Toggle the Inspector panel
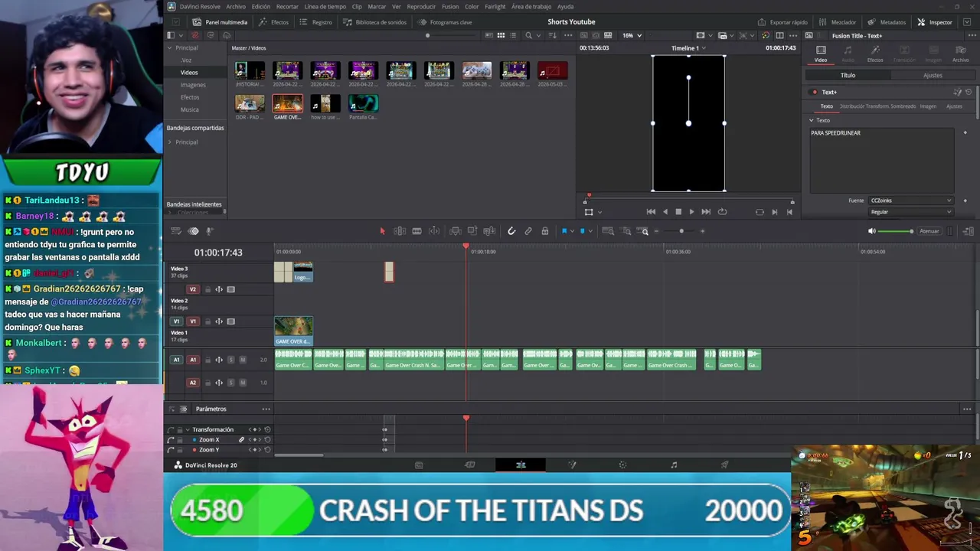The image size is (980, 551). click(935, 22)
